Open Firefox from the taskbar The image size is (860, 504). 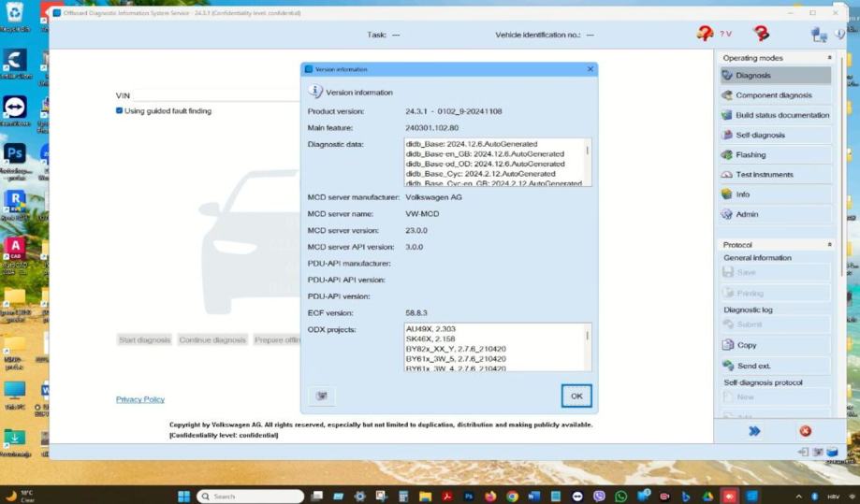[x=490, y=497]
